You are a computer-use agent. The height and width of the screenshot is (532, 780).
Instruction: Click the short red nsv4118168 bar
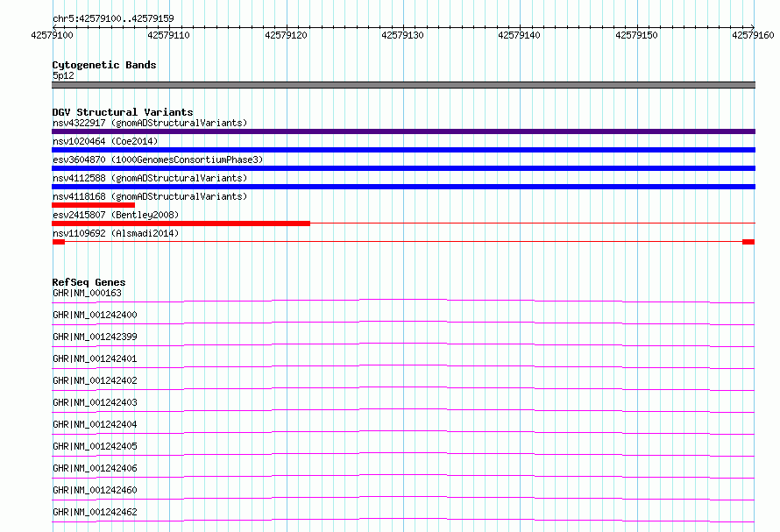click(93, 205)
